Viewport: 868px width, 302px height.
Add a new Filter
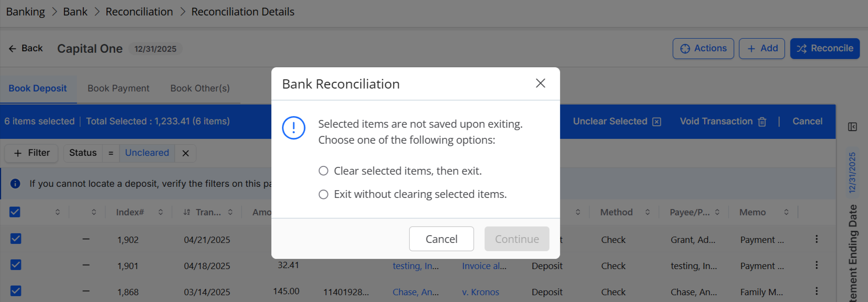[31, 153]
